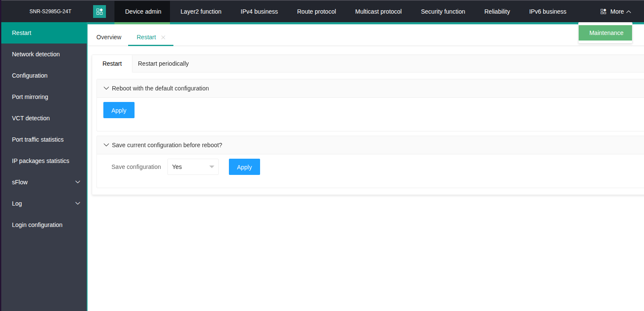644x311 pixels.
Task: Select the Restart inner tab
Action: point(112,64)
